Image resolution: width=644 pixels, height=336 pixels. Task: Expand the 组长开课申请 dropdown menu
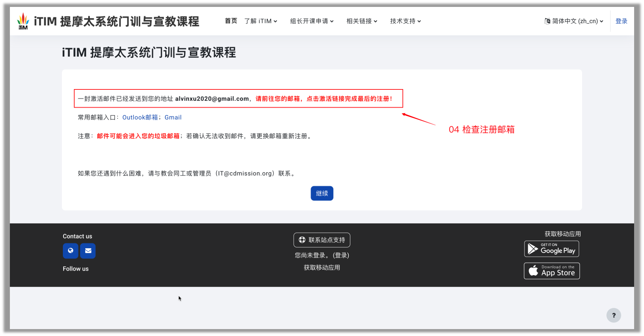(312, 21)
